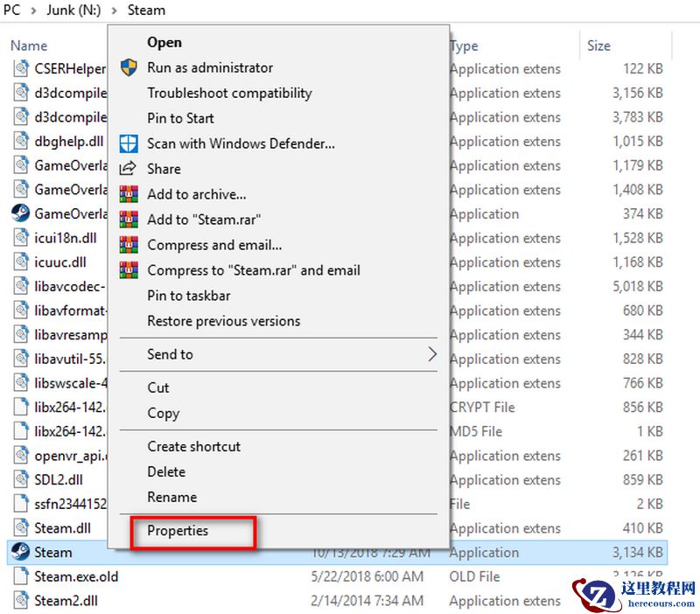
Task: Click the CSERHelper dll file icon
Action: click(20, 68)
